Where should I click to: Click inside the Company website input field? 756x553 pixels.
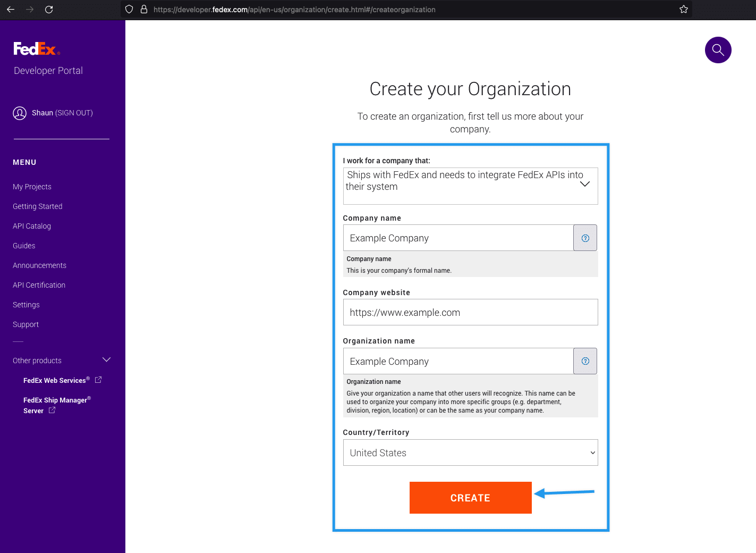click(470, 312)
